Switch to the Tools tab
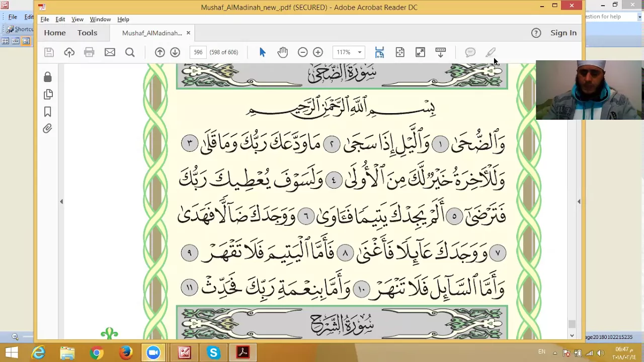Screen dimensions: 644x362 (87, 33)
